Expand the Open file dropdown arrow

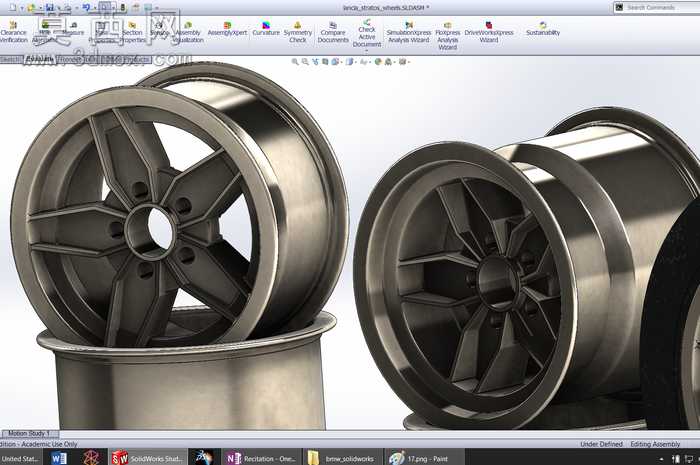(x=39, y=8)
